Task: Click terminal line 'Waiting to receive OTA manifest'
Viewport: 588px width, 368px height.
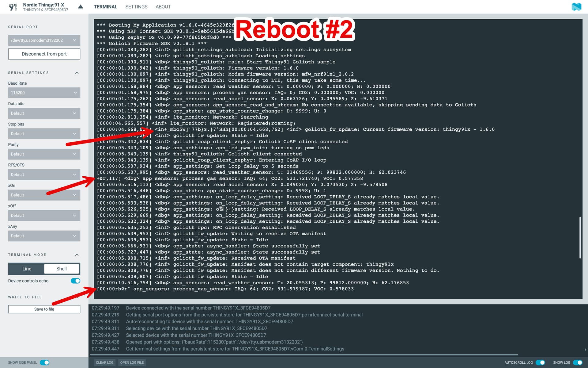Action: point(212,234)
